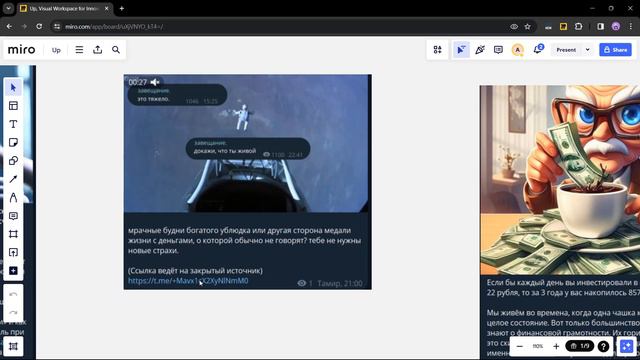Viewport: 640px width, 360px height.
Task: Select the Pen drawing tool
Action: click(x=13, y=198)
